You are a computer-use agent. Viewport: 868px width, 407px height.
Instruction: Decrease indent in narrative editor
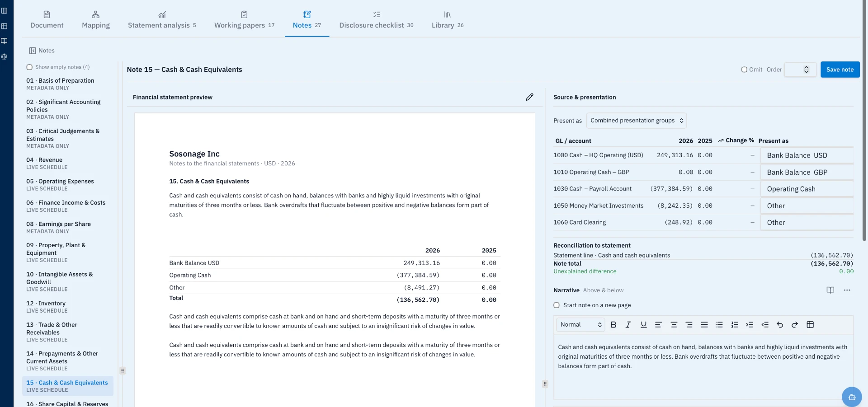[765, 325]
